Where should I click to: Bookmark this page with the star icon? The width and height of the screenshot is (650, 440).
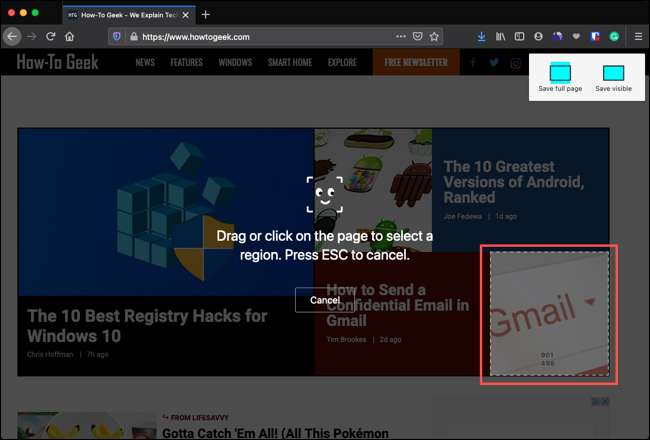pos(434,37)
